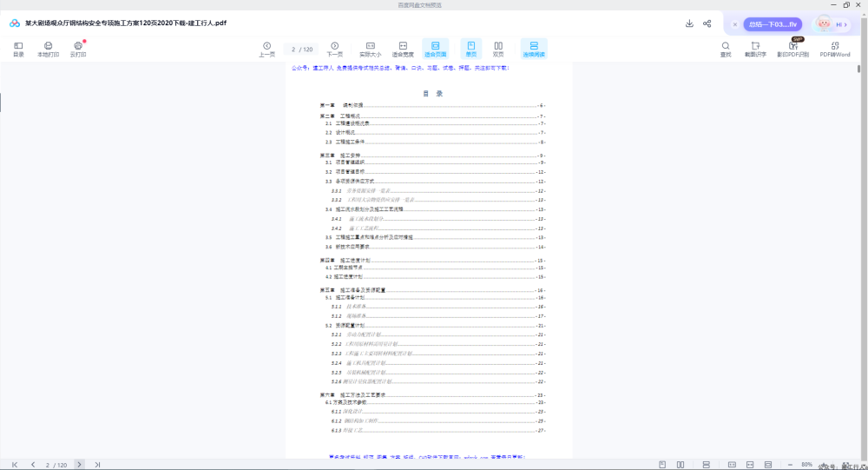Click the vertical scrollbar thumb
The width and height of the screenshot is (868, 470).
click(859, 70)
